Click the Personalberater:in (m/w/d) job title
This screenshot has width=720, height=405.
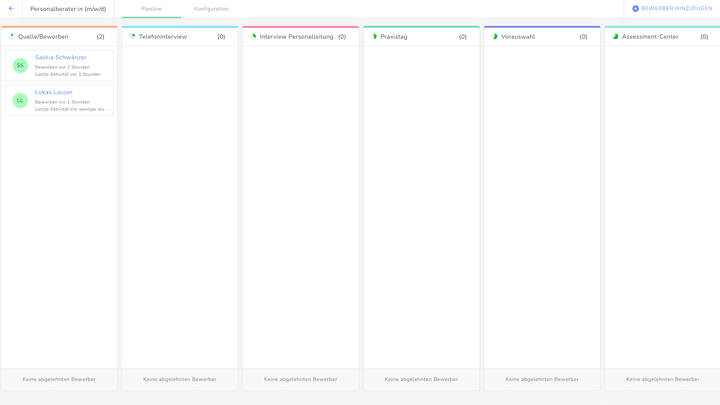coord(68,9)
